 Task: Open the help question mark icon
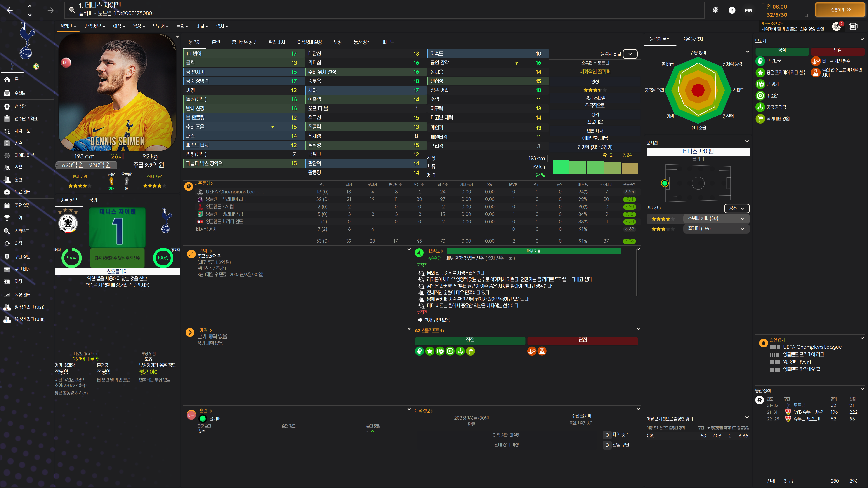tap(731, 10)
